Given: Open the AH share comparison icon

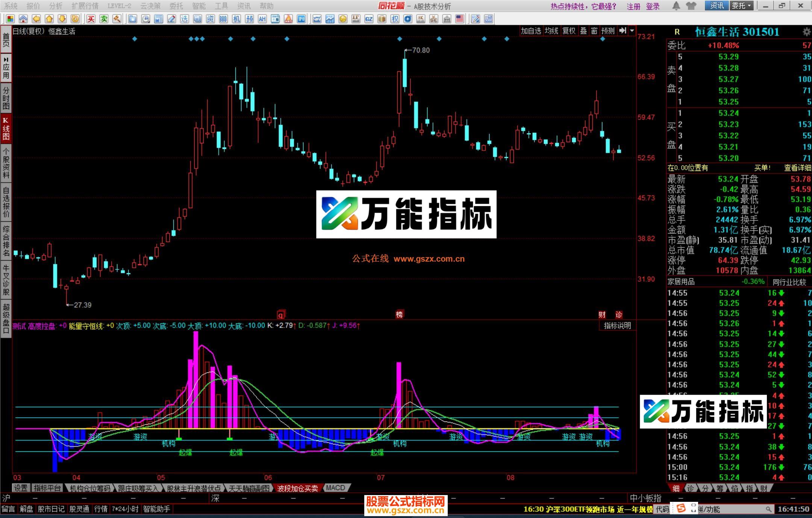Looking at the screenshot, I should coord(262,18).
